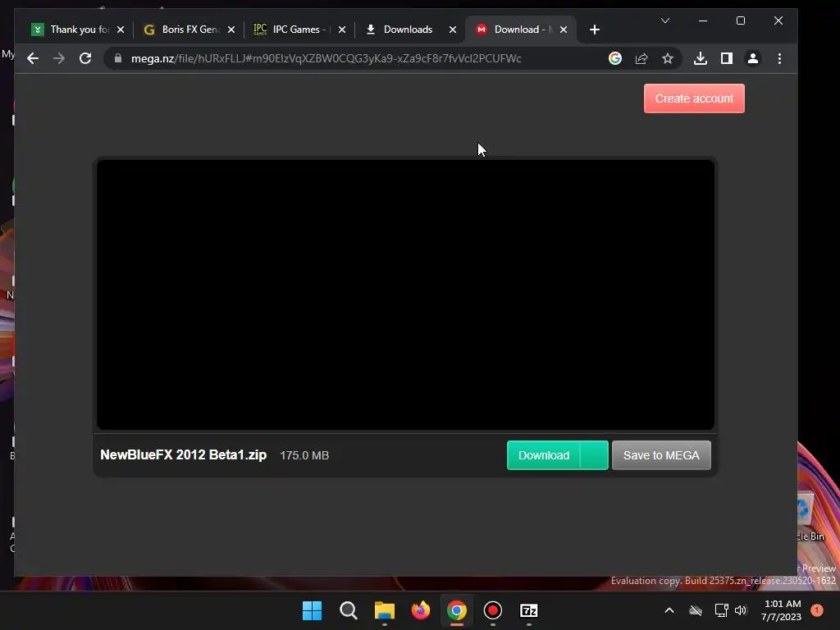Click Save to MEGA button
840x630 pixels.
[661, 455]
